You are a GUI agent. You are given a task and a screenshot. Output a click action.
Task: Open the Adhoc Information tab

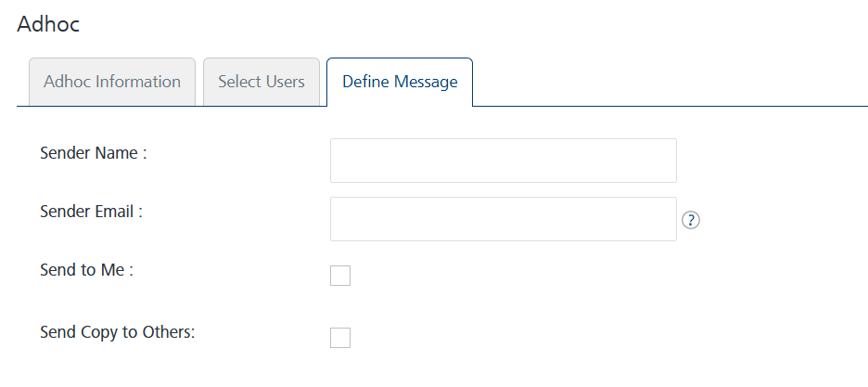pos(112,82)
